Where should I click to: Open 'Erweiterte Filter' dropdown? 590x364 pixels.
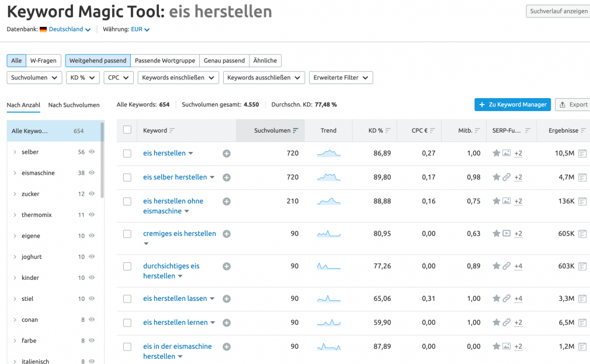click(341, 78)
